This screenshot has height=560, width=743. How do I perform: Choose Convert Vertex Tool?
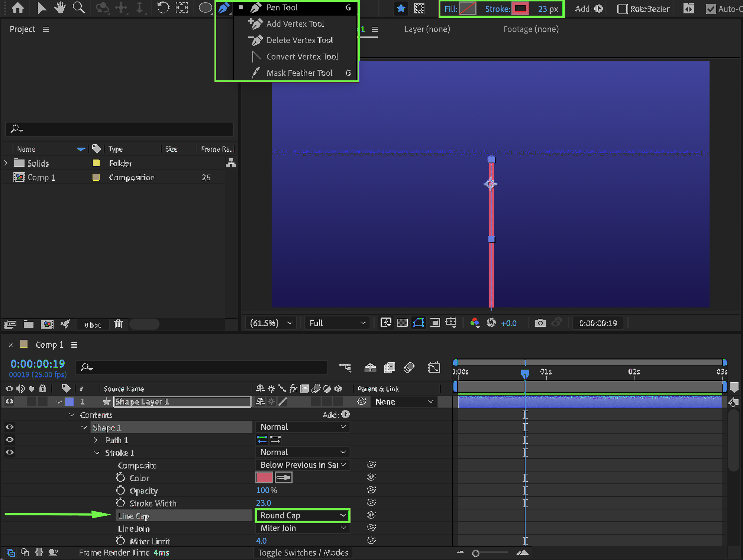295,57
